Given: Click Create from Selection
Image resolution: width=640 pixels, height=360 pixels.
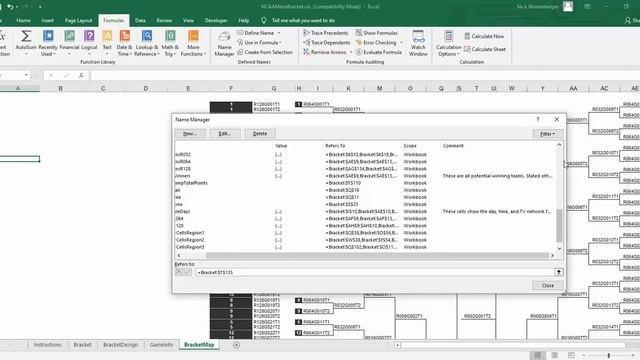Looking at the screenshot, I should coord(264,52).
